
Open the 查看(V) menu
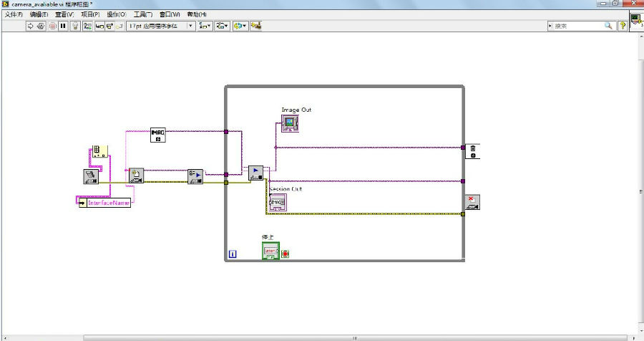tap(64, 14)
